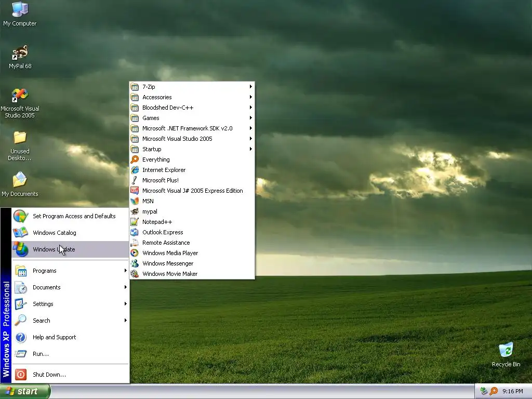The height and width of the screenshot is (399, 532).
Task: Expand the Documents submenu arrow
Action: 126,287
